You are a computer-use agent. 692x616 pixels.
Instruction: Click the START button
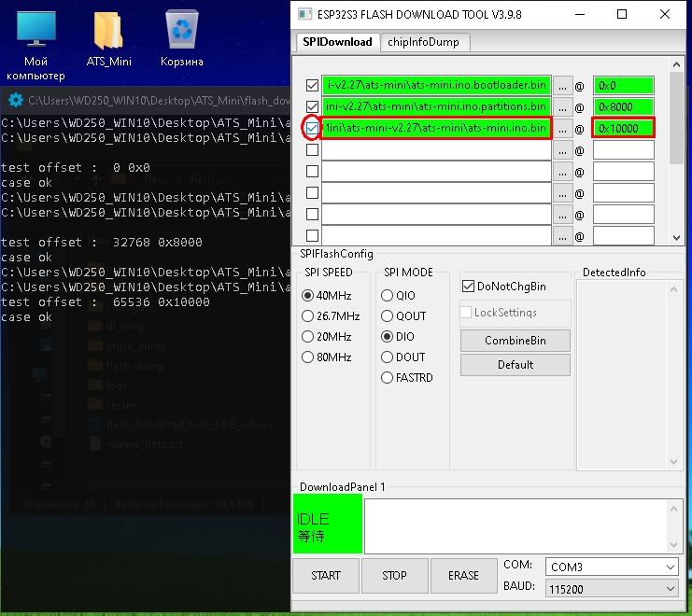click(326, 576)
